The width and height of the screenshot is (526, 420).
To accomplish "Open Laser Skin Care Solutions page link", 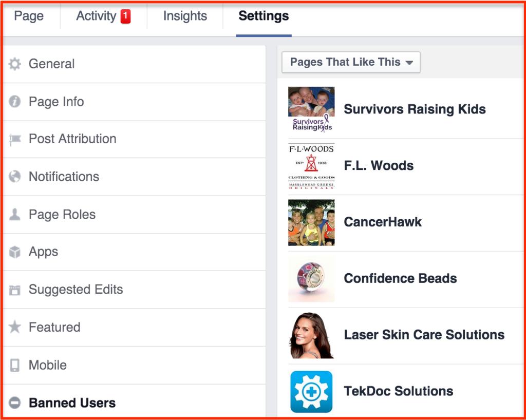I will point(424,335).
